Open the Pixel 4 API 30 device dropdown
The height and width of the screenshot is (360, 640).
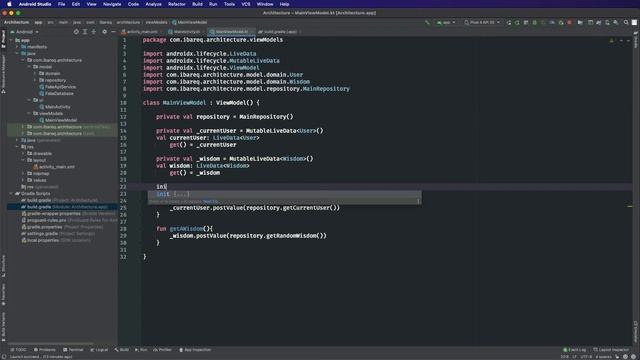(482, 22)
